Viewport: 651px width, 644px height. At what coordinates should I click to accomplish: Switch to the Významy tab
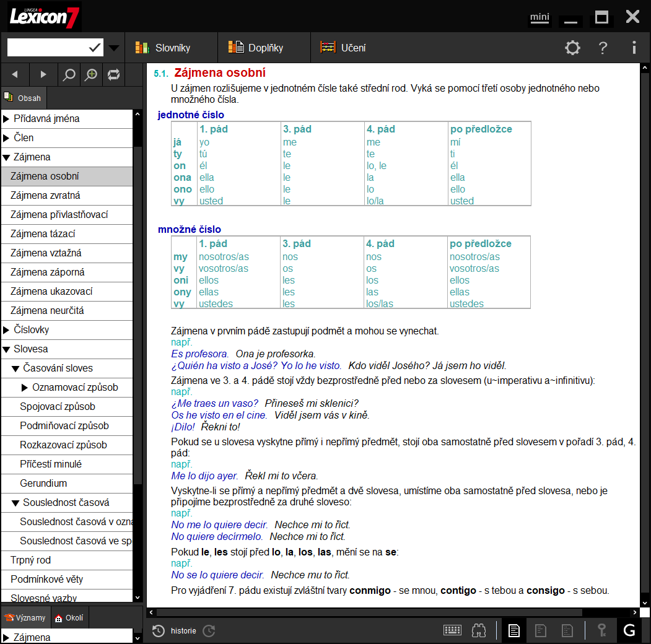coord(25,618)
